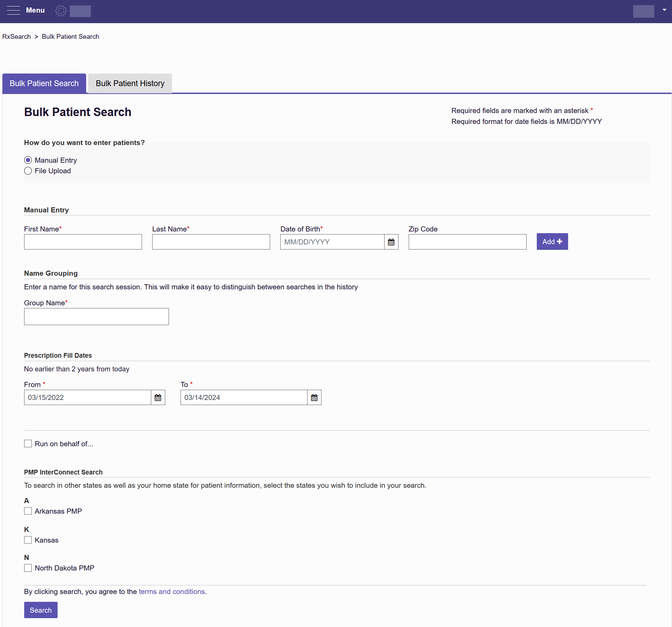Click the Group Name input field
The height and width of the screenshot is (627, 672).
(x=96, y=316)
